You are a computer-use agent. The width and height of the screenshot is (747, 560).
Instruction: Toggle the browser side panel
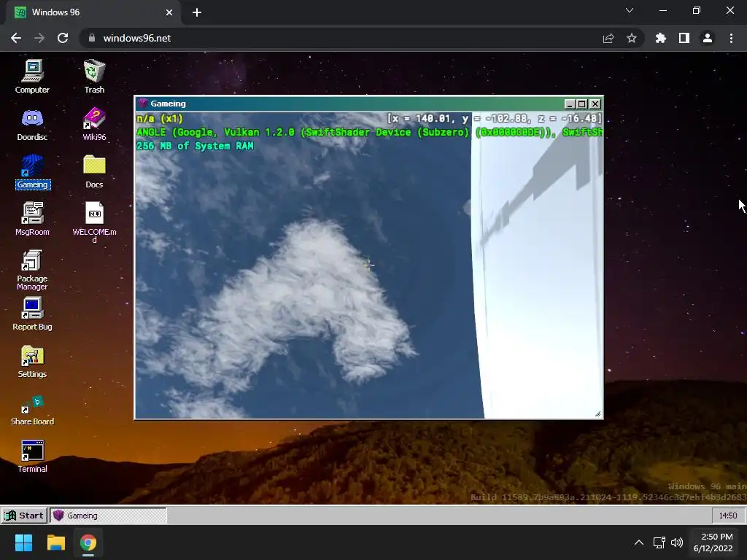pyautogui.click(x=684, y=38)
